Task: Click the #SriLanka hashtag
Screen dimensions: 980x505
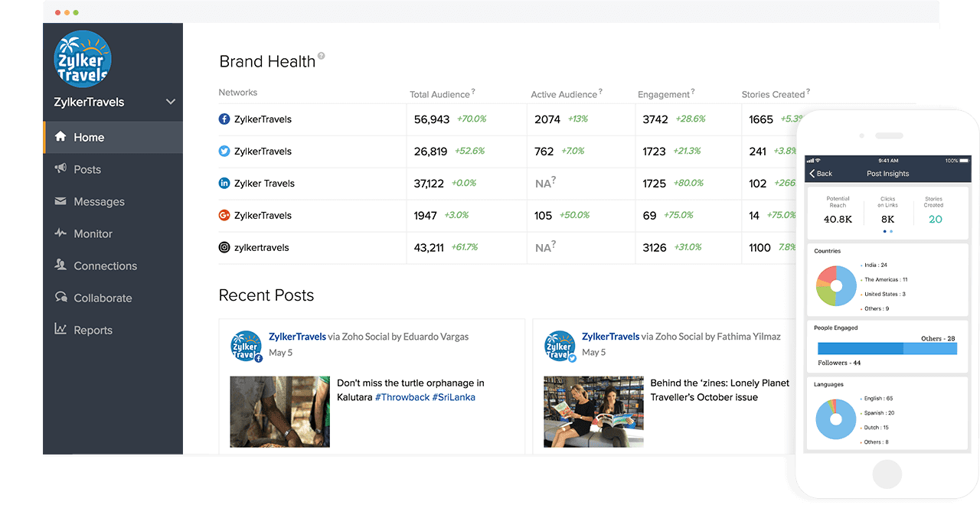Action: point(454,397)
